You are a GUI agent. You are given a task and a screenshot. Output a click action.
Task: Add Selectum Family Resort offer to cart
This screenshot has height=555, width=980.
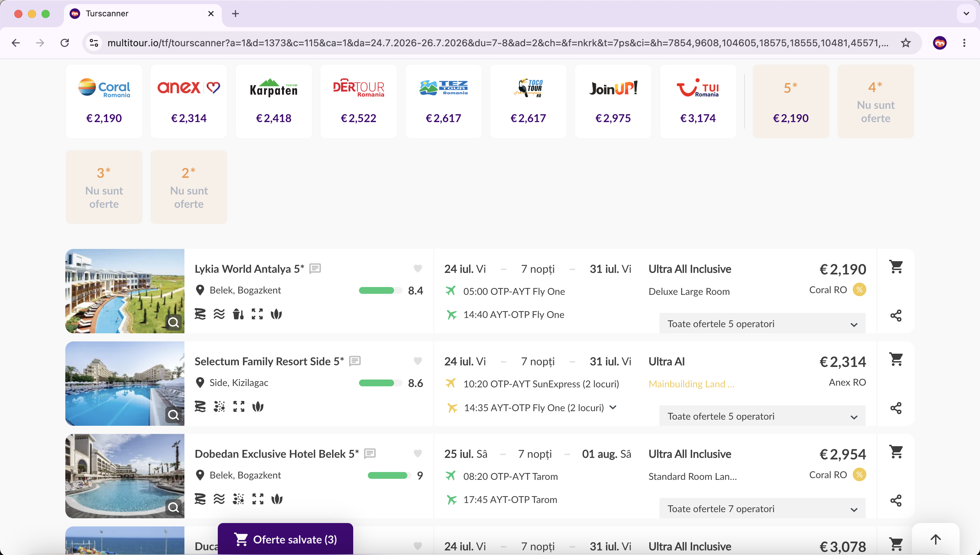click(896, 359)
